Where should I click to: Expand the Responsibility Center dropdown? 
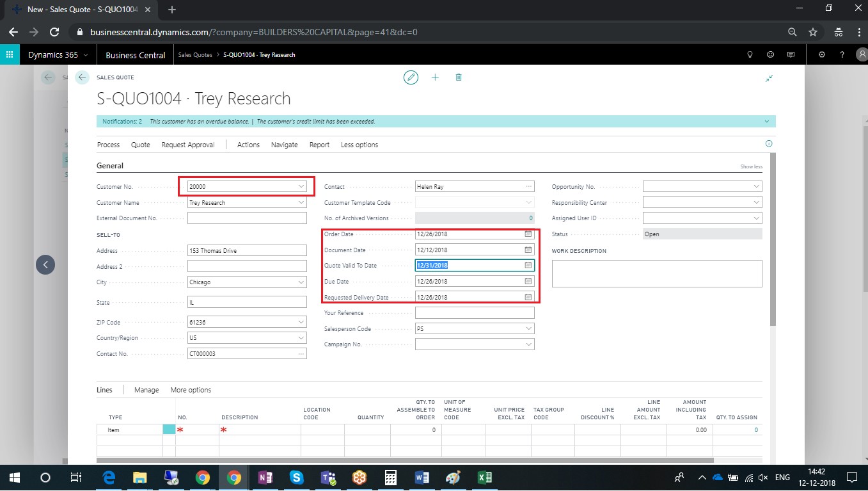756,202
